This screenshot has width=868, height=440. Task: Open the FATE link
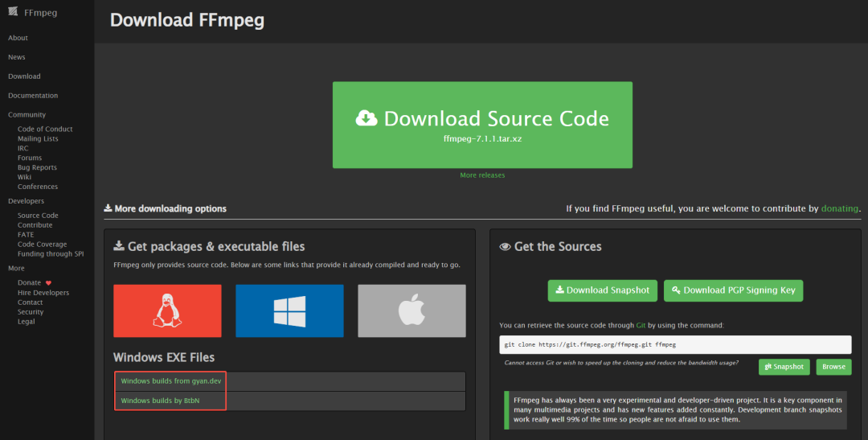point(26,234)
